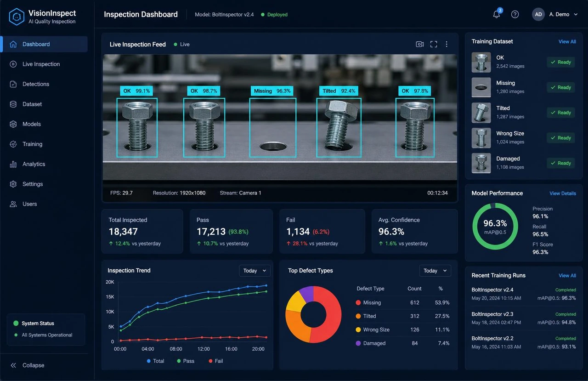Viewport: 588px width, 381px height.
Task: Click the Missing 96.3% detection label
Action: click(272, 91)
